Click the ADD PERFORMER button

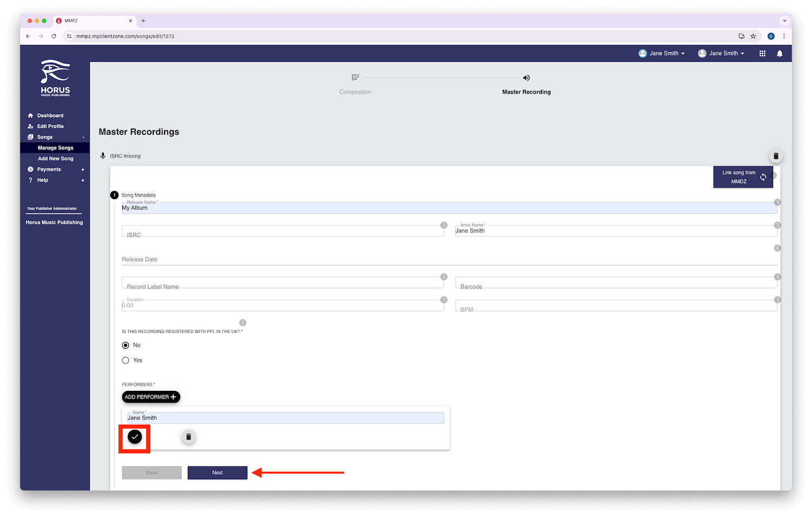151,397
